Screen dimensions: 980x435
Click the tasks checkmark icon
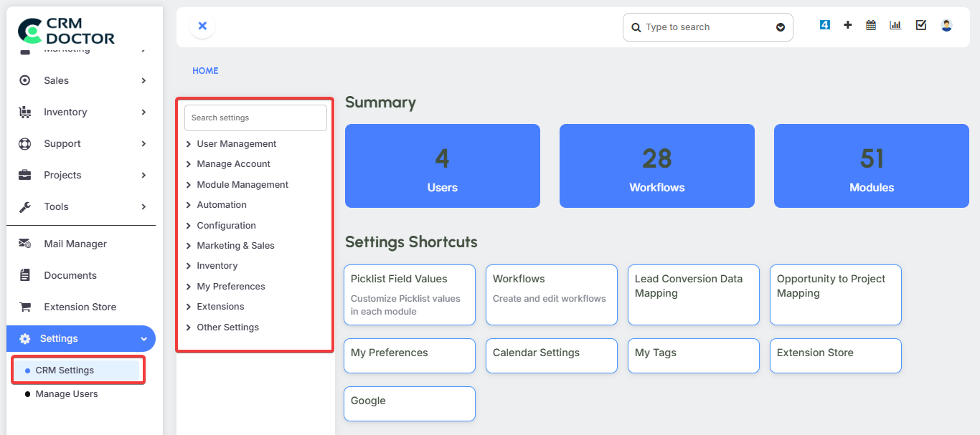tap(921, 25)
